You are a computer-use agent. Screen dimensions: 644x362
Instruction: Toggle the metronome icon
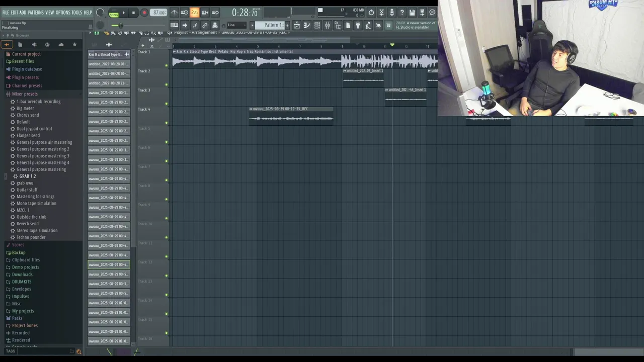[174, 13]
